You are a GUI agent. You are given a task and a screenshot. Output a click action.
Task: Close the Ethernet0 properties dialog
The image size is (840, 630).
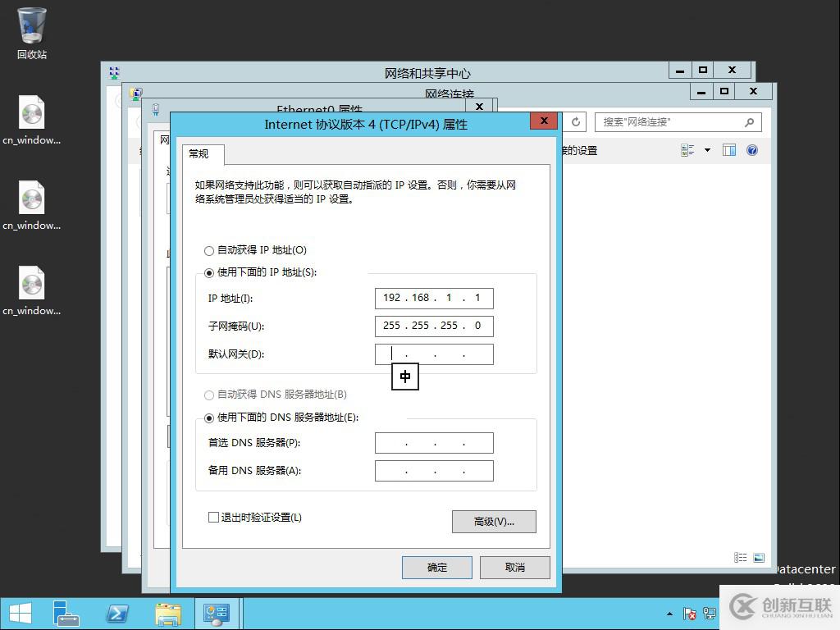point(479,106)
